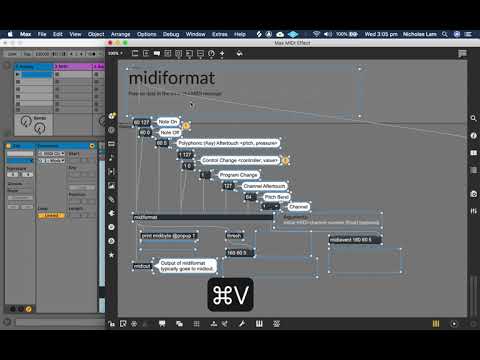The image size is (480, 360).
Task: Open the upper dropdown in Ableton clip envelopes
Action: [x=51, y=154]
